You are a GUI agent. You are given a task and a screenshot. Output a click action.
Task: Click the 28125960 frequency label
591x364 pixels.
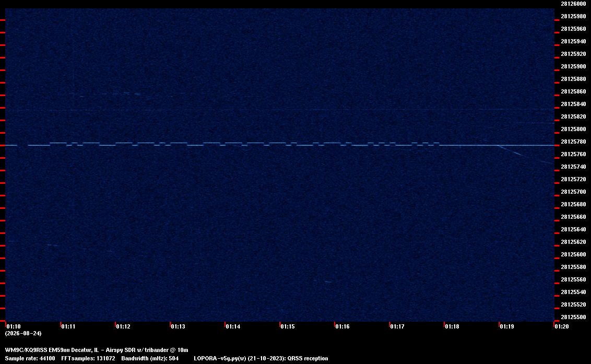[573, 29]
